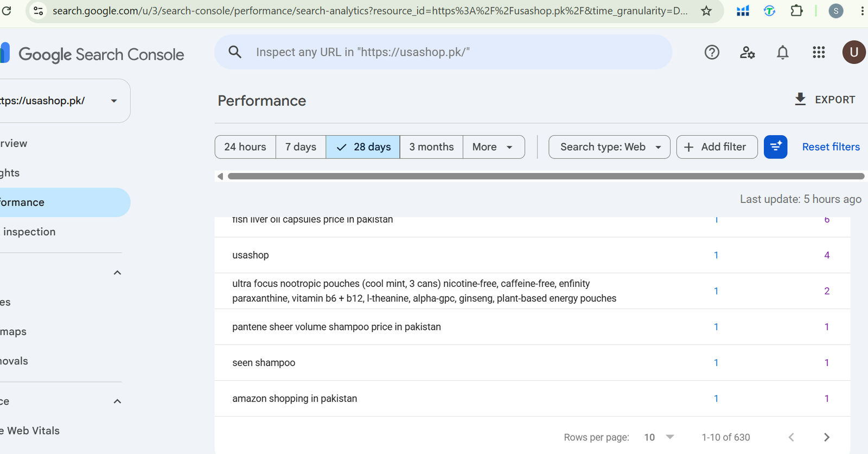Screen dimensions: 868x454
Task: Click the impressions value 2 for ultra focus row
Action: point(827,291)
